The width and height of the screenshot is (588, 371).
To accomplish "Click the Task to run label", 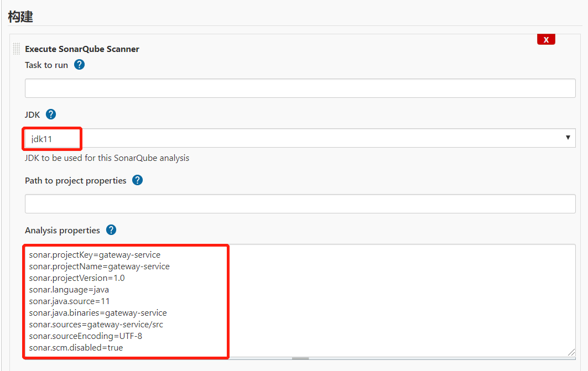I will [x=46, y=65].
